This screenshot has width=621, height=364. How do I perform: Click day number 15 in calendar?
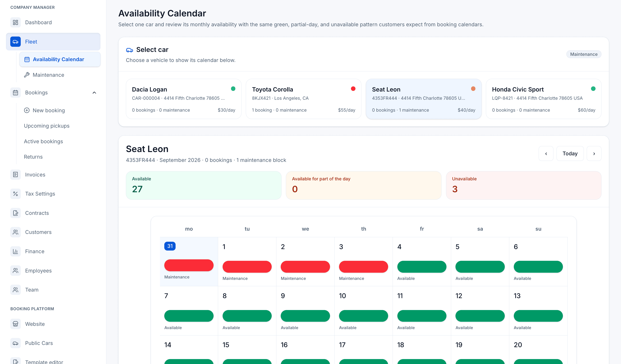[x=226, y=345]
